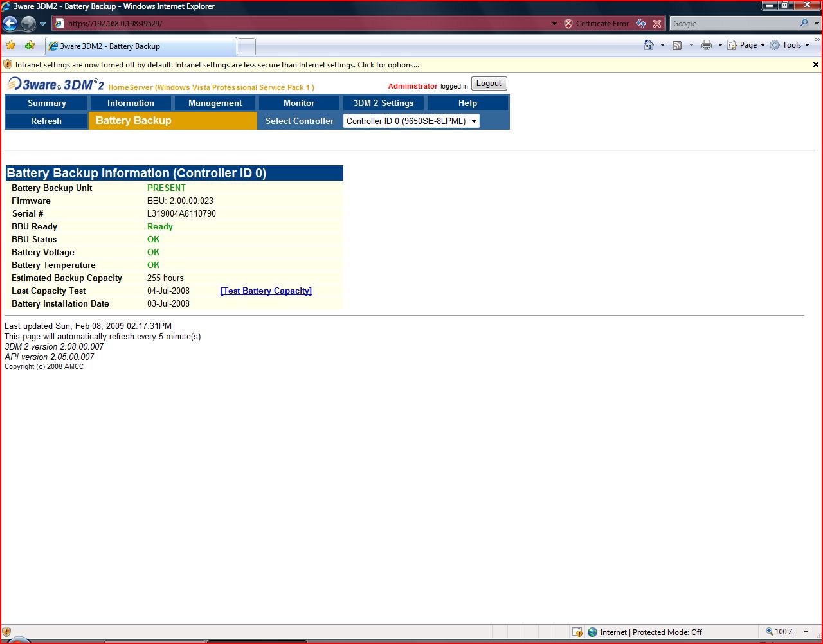Screen dimensions: 823x644
Task: Click the Home page icon
Action: pyautogui.click(x=649, y=45)
